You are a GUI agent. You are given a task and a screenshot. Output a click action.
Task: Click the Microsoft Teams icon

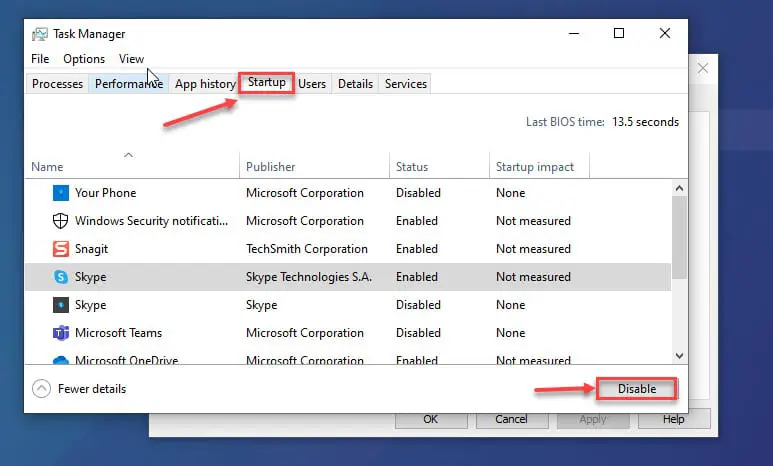point(61,333)
